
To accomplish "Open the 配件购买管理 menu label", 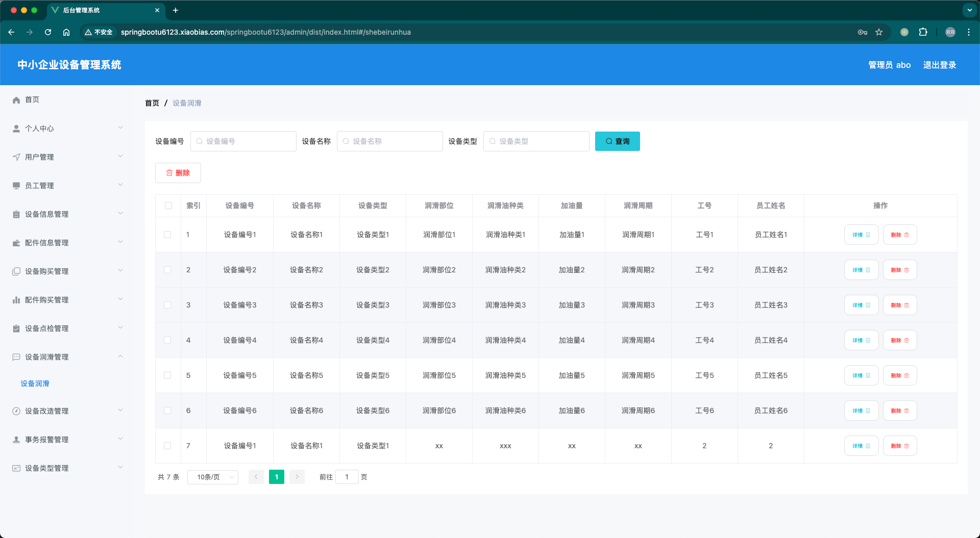I will pos(46,300).
